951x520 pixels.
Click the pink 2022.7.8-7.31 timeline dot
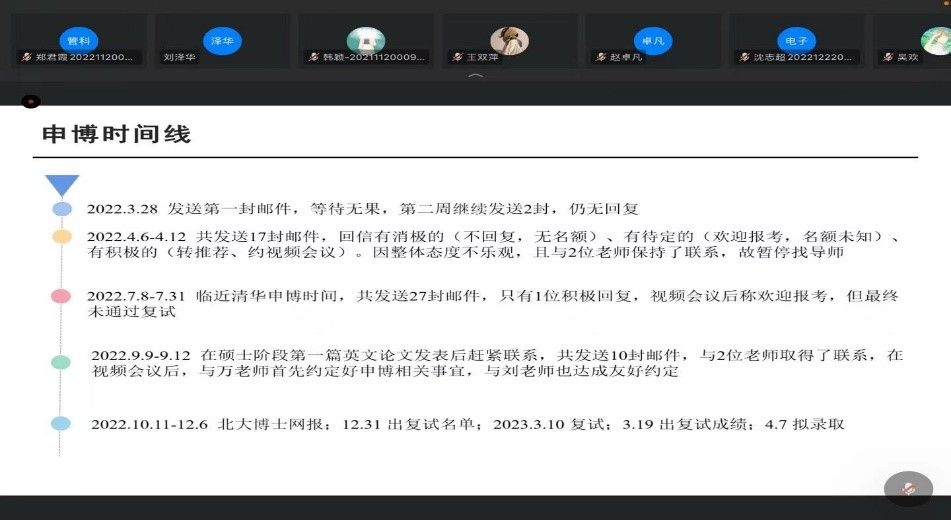62,296
